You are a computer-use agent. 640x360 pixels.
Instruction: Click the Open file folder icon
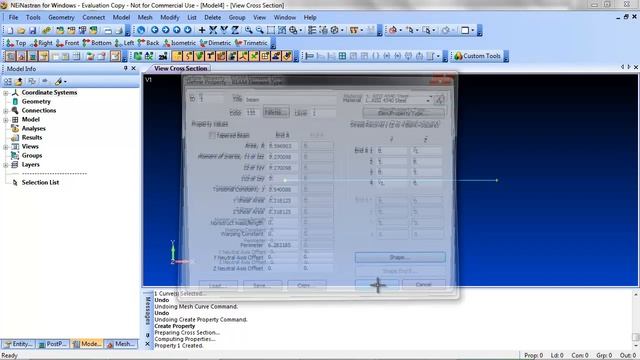click(21, 30)
